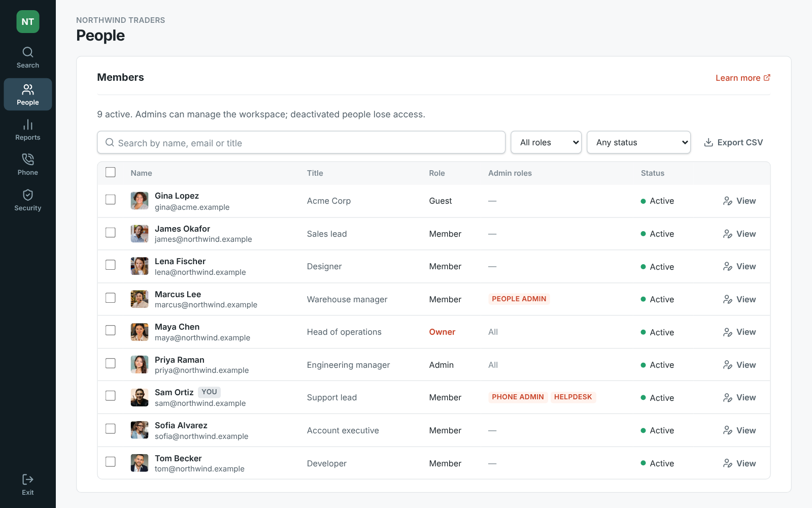Tick Priya Raman's checkbox
Image resolution: width=812 pixels, height=508 pixels.
coord(111,364)
